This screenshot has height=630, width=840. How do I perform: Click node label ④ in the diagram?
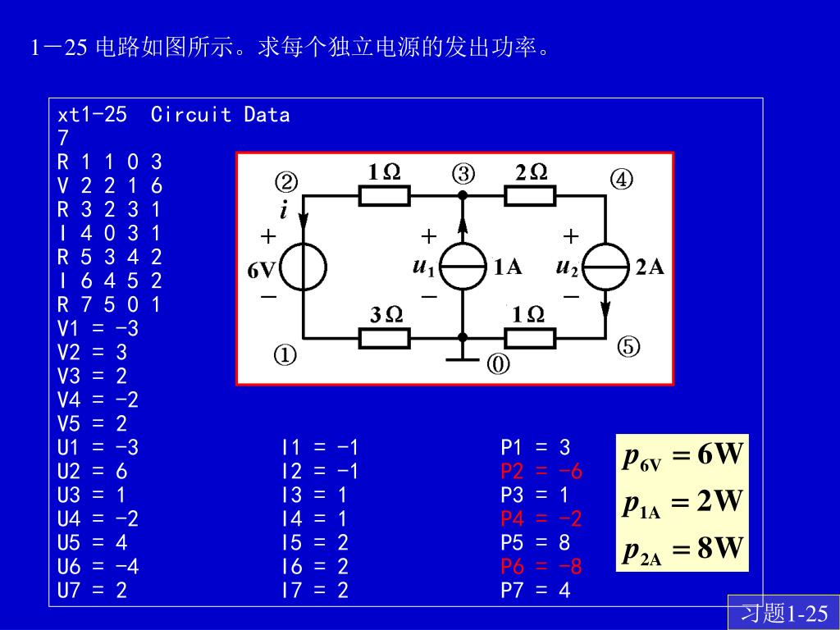coord(621,179)
